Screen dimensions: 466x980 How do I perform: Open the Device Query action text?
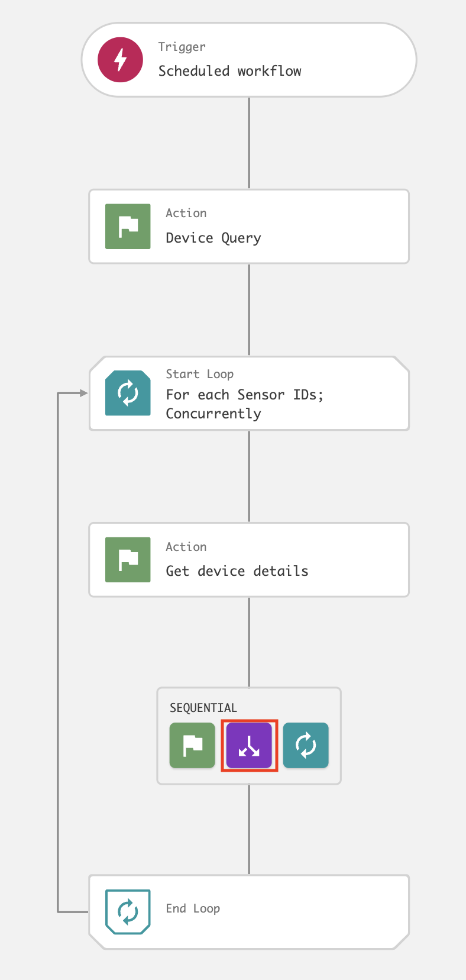(x=213, y=238)
